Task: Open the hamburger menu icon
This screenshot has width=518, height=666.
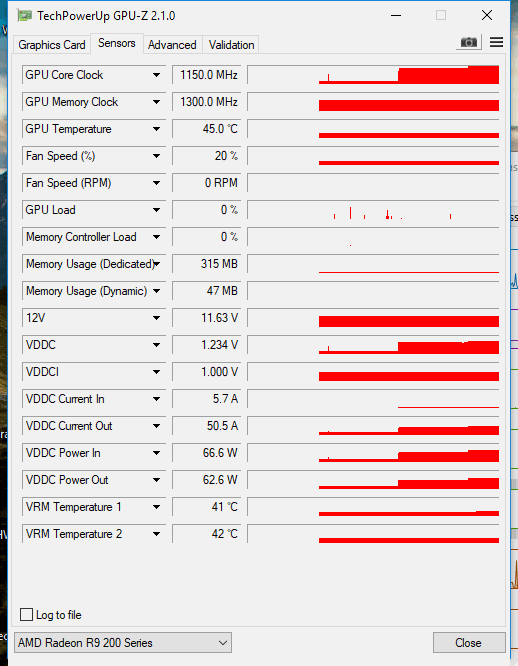Action: pos(496,42)
